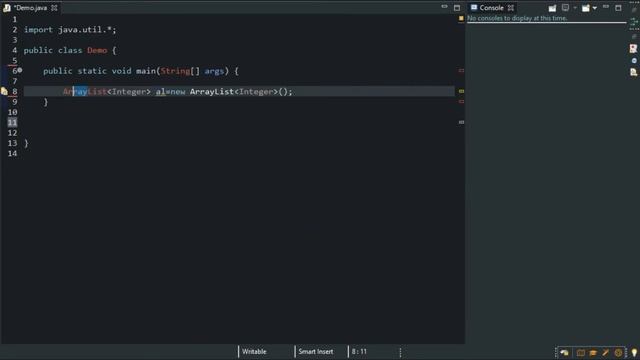Click the Pin Console icon
This screenshot has height=360, width=640.
552,8
